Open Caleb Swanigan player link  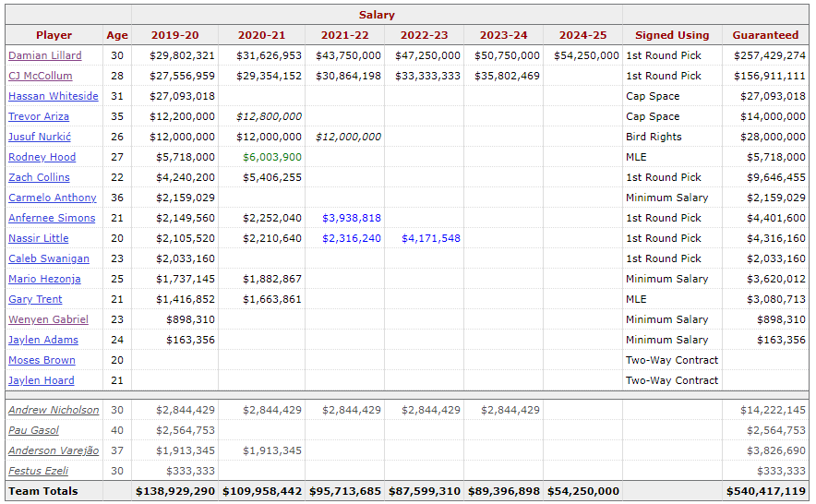(48, 258)
